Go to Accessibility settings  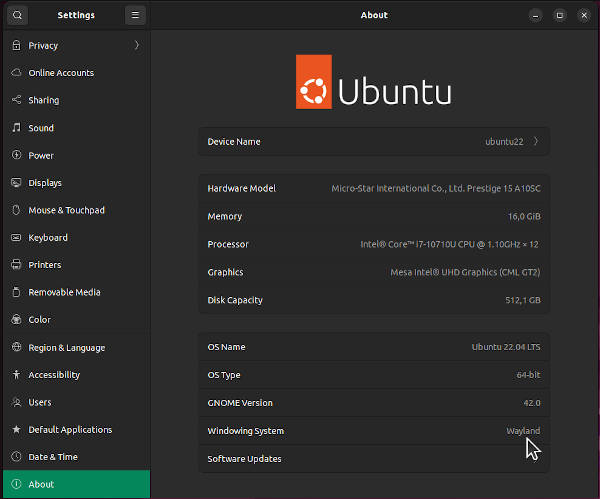point(77,375)
